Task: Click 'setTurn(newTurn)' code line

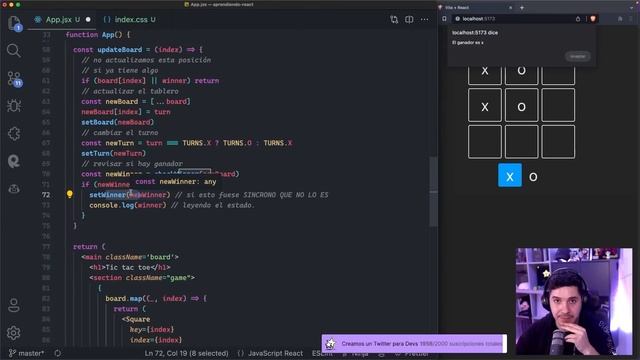Action: [x=113, y=153]
